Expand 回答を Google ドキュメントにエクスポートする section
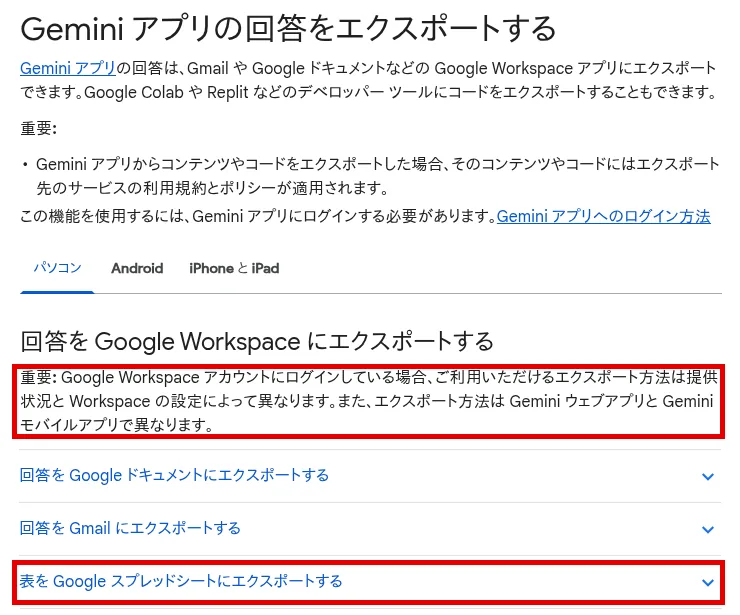This screenshot has height=615, width=740. tap(370, 475)
